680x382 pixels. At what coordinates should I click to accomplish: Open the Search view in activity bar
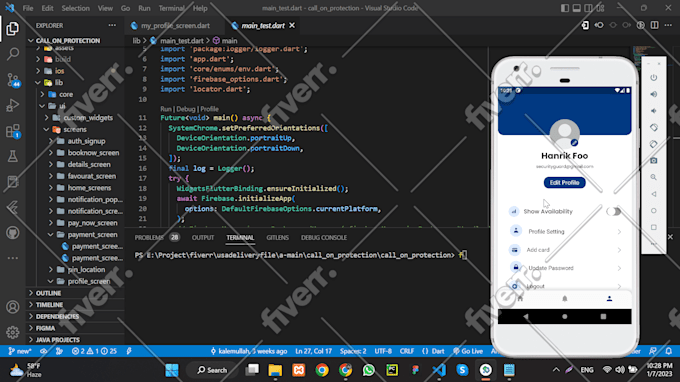pos(13,54)
